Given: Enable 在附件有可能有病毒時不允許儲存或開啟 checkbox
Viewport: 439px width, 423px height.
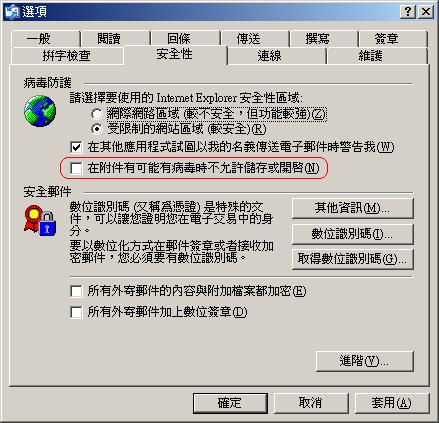Looking at the screenshot, I should [x=76, y=168].
